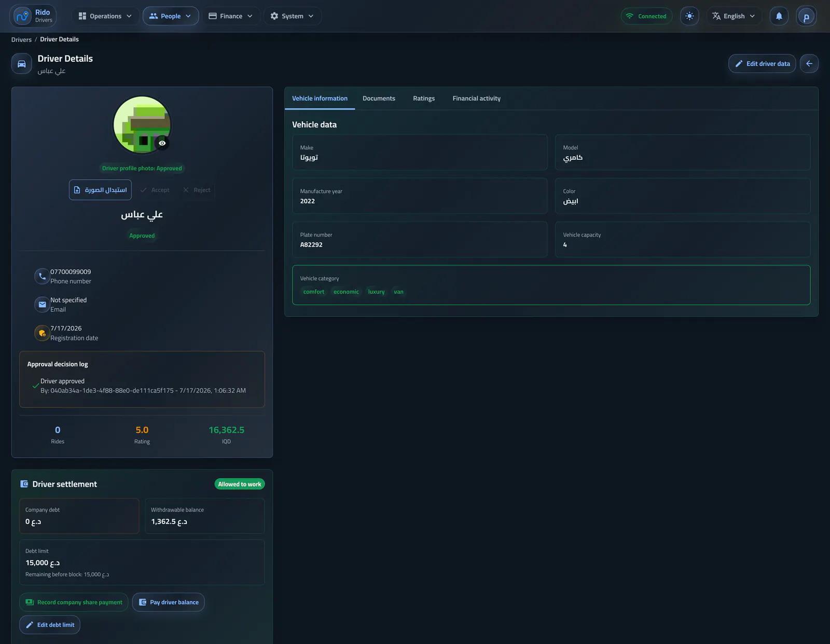Click the Allowed to work badge

click(x=240, y=484)
